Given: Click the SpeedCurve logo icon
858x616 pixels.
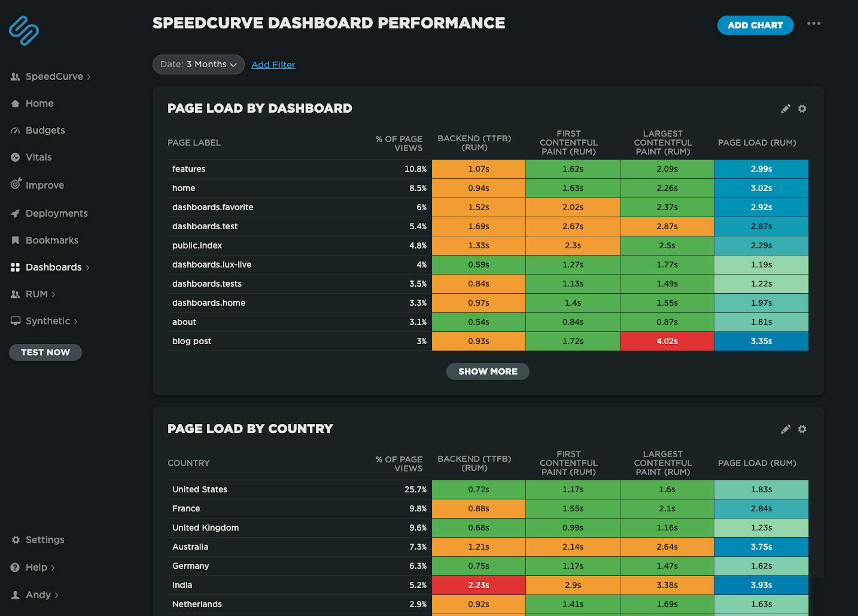Looking at the screenshot, I should [24, 31].
